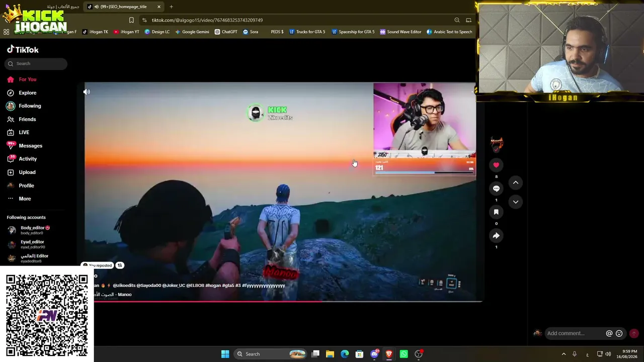This screenshot has height=362, width=644.
Task: Click the TikTok search field
Action: click(36, 63)
